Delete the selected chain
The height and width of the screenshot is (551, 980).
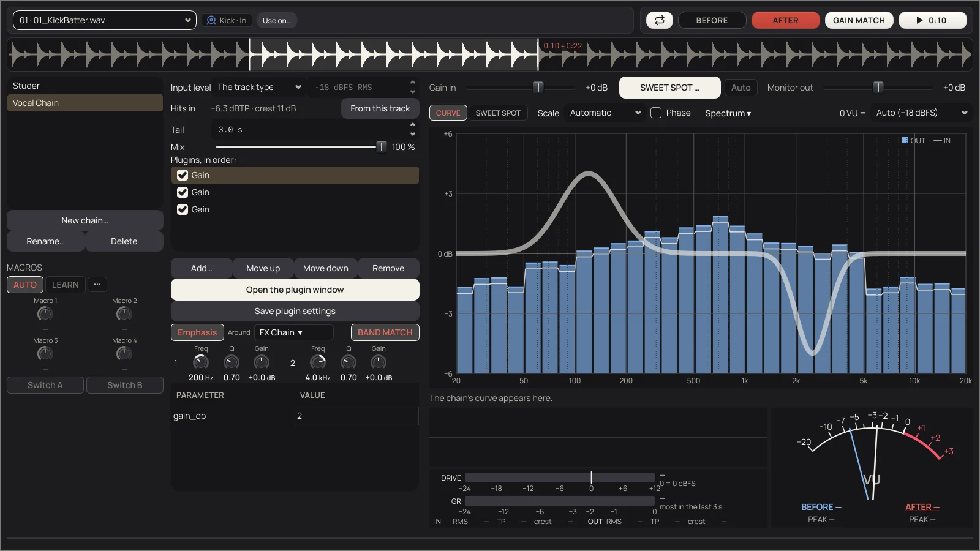[x=124, y=241]
